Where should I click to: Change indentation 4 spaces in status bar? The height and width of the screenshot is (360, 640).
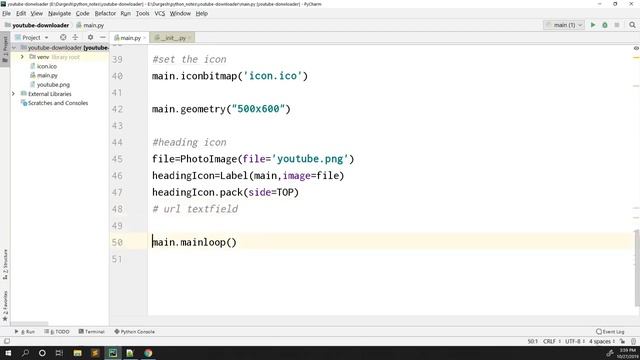[602, 341]
